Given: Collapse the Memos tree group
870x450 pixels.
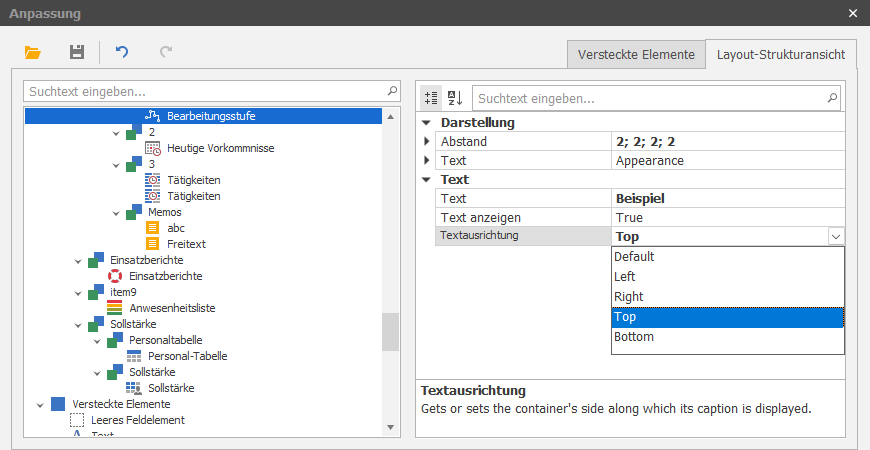Looking at the screenshot, I should 117,212.
